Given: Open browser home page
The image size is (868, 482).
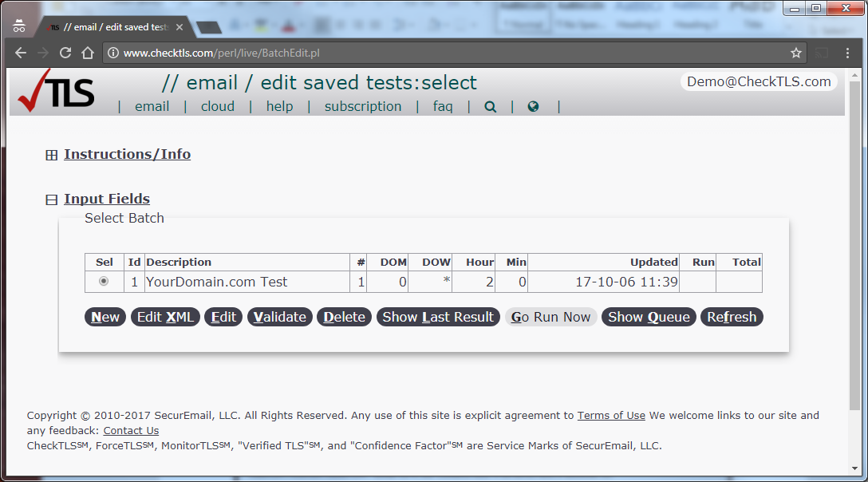Looking at the screenshot, I should click(x=88, y=53).
